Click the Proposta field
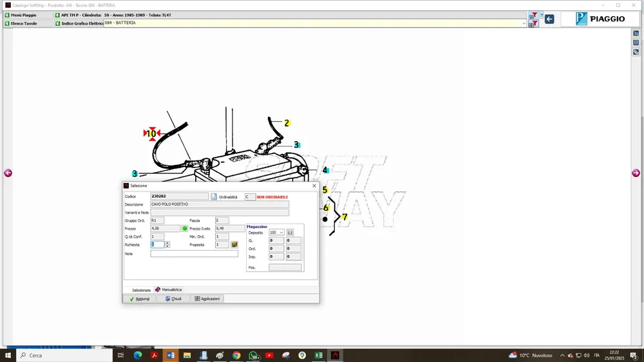Image resolution: width=644 pixels, height=362 pixels. click(x=222, y=245)
